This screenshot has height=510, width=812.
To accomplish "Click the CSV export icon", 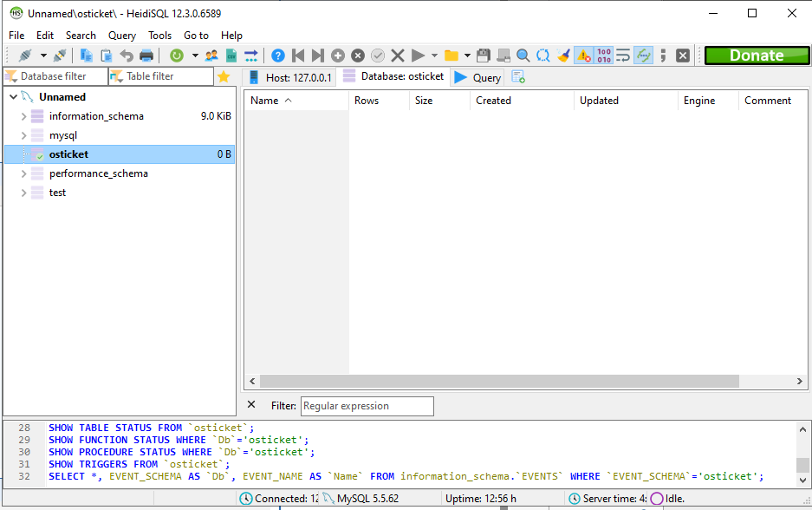I will coord(231,56).
